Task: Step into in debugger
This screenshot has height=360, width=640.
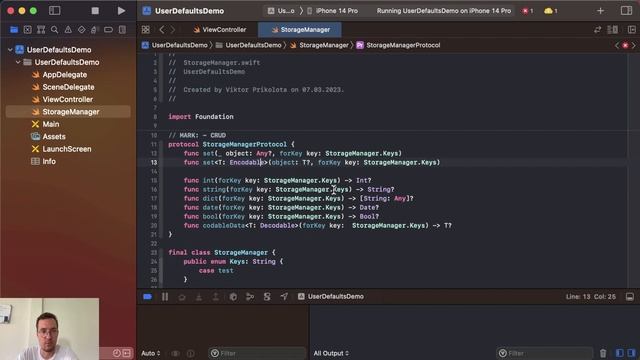Action: click(x=199, y=297)
